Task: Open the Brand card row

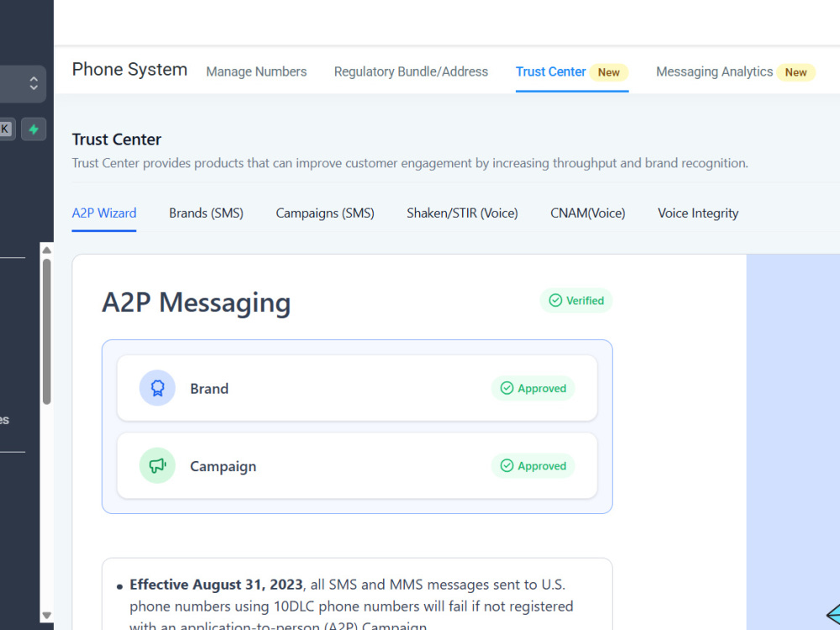Action: click(357, 388)
